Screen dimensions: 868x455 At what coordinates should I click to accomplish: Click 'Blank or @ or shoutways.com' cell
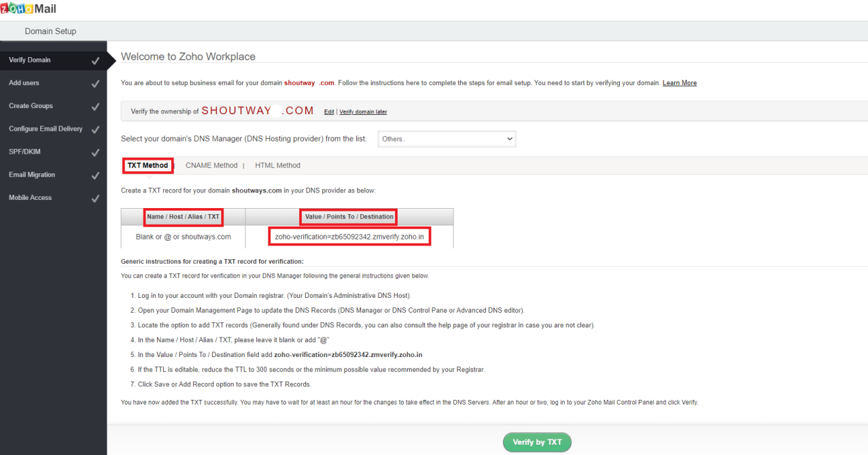tap(184, 237)
